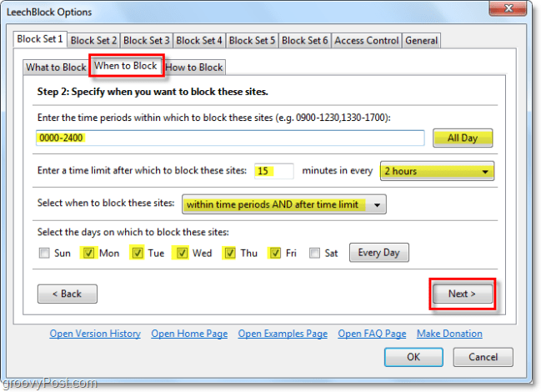Switch to Block Set 3 tab

pos(146,41)
